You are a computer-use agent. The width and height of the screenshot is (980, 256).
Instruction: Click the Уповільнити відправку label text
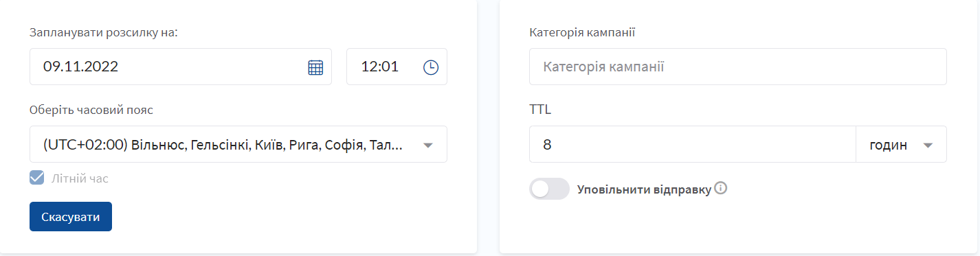click(644, 189)
